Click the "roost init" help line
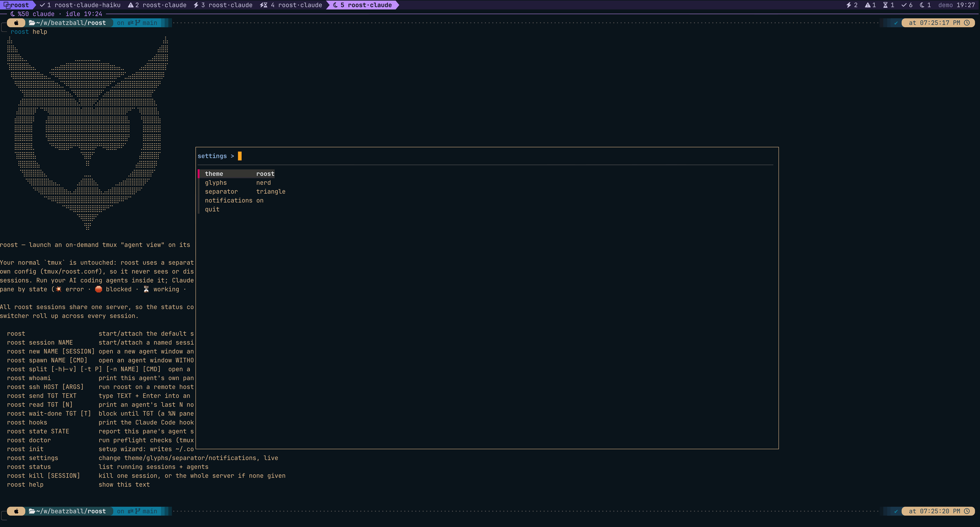Viewport: 980px width, 527px height. pos(100,449)
